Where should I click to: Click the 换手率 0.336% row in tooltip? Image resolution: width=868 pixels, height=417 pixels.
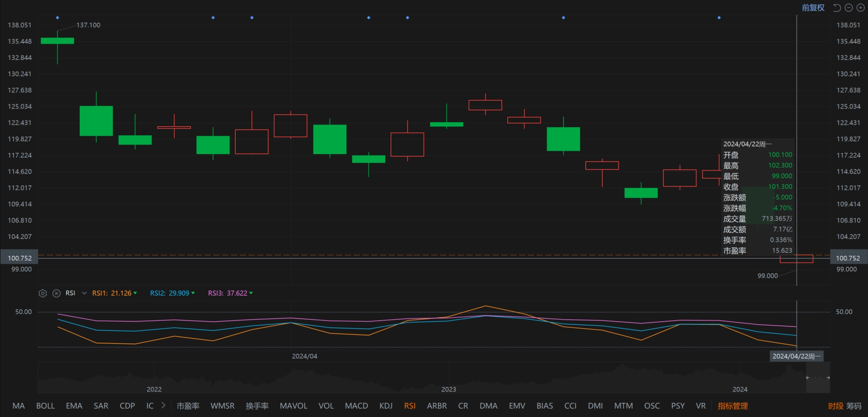pyautogui.click(x=758, y=240)
